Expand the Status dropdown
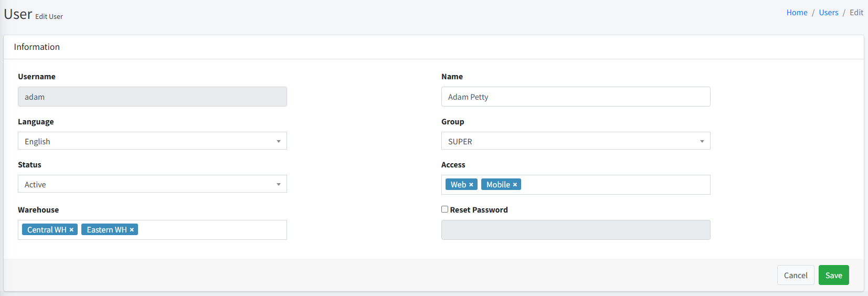This screenshot has height=296, width=868. click(x=152, y=184)
